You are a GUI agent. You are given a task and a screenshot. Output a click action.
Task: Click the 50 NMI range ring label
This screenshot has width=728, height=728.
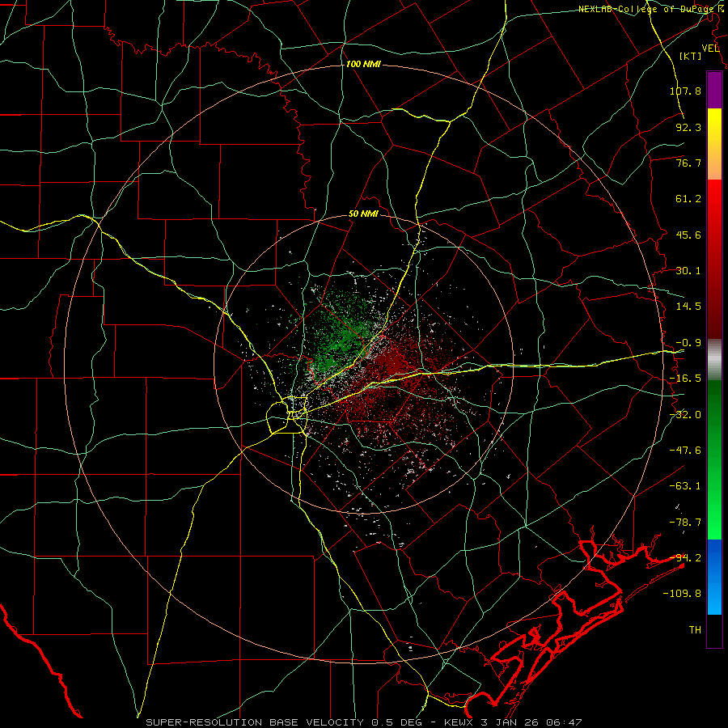tap(363, 214)
